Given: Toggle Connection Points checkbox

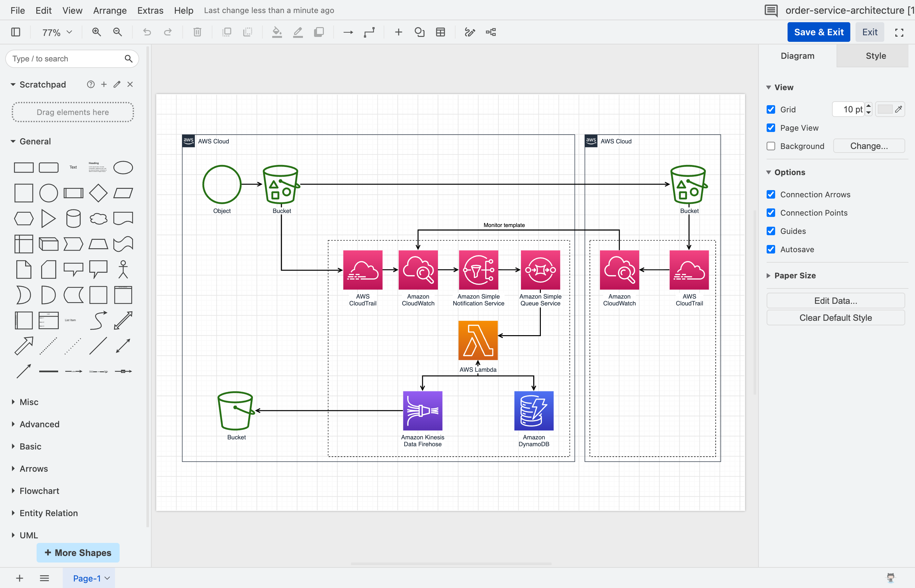Looking at the screenshot, I should pos(771,213).
